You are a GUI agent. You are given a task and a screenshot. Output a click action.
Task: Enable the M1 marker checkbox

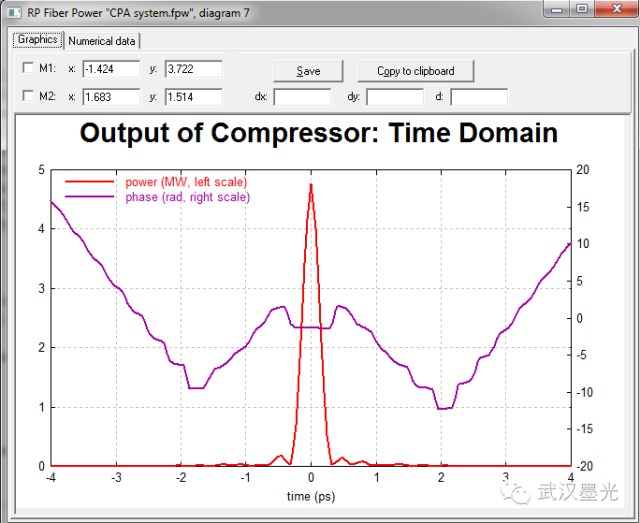coord(27,69)
